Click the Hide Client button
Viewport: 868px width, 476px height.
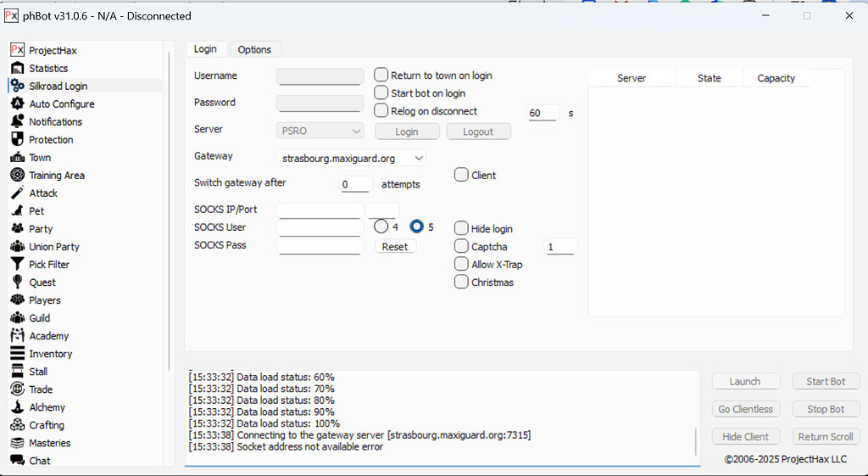tap(746, 437)
